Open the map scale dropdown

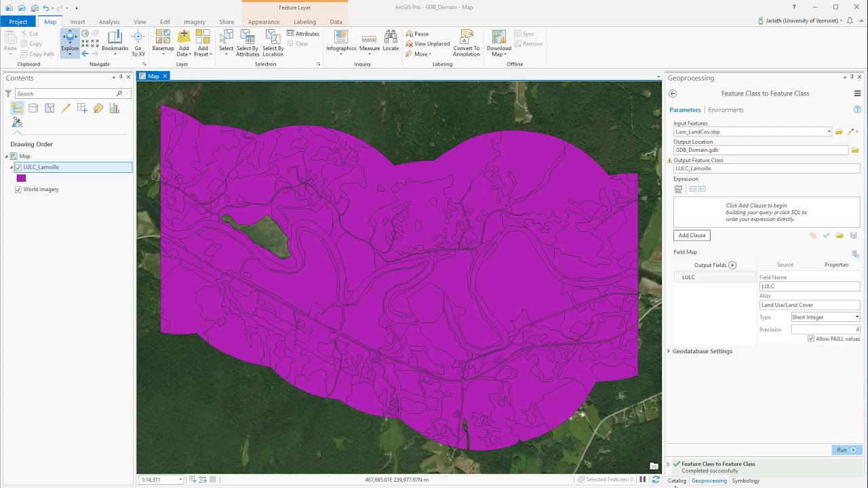click(180, 480)
